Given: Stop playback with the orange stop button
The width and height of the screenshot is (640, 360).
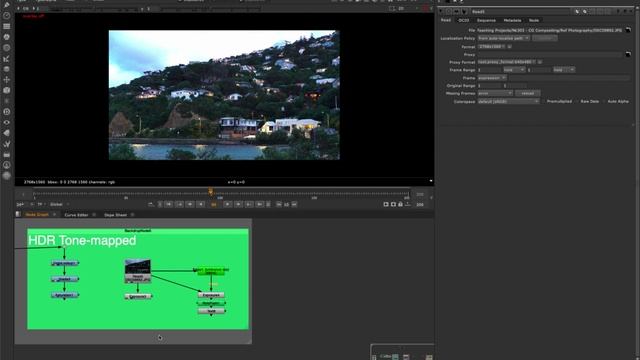Looking at the screenshot, I should click(213, 204).
